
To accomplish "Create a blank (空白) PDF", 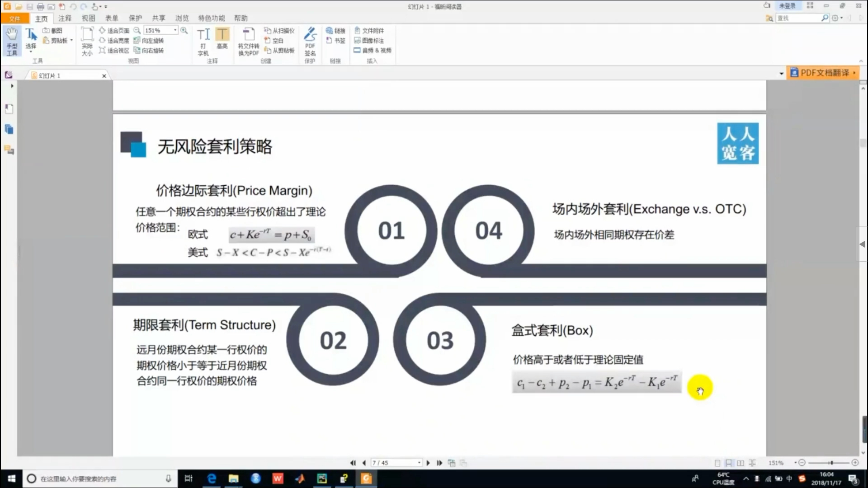I will [x=274, y=41].
